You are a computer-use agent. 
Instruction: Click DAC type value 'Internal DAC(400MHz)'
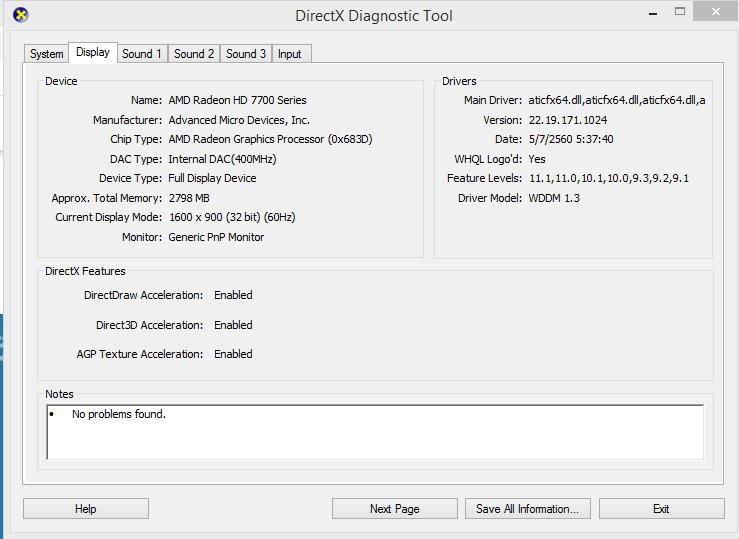(x=222, y=159)
